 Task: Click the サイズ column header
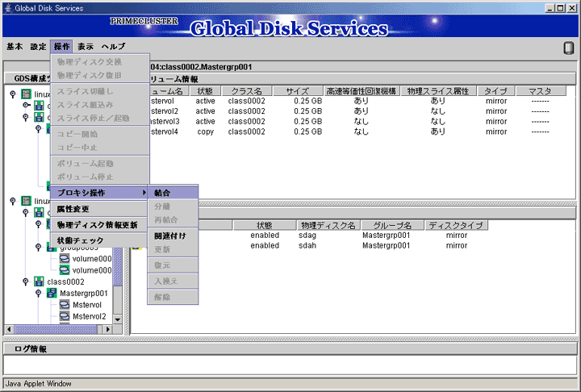click(298, 91)
